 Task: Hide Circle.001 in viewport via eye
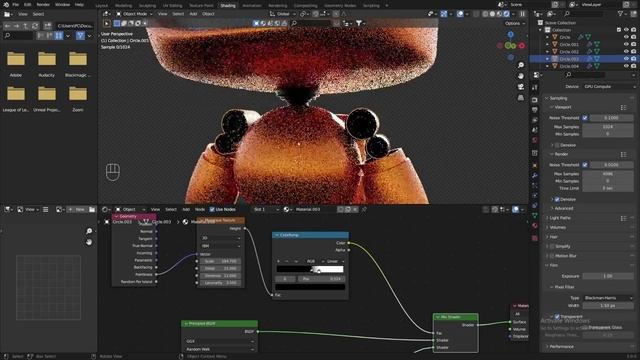tap(626, 44)
